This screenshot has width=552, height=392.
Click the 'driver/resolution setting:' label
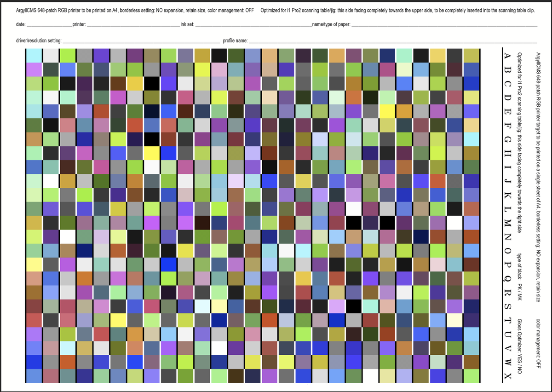[39, 41]
